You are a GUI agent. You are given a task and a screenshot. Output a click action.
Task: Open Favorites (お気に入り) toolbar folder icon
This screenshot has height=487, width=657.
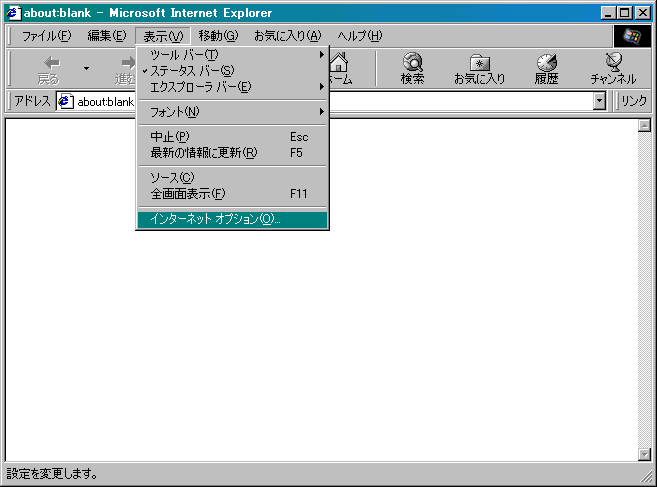pyautogui.click(x=480, y=69)
